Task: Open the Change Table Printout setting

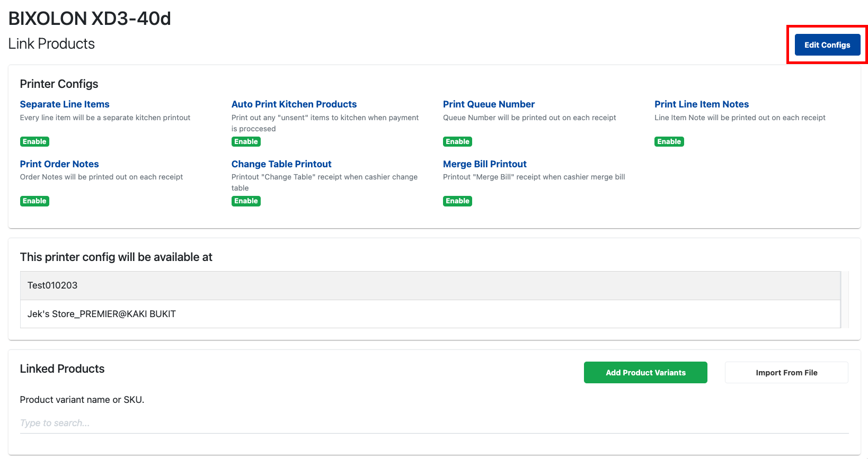Action: pyautogui.click(x=281, y=164)
